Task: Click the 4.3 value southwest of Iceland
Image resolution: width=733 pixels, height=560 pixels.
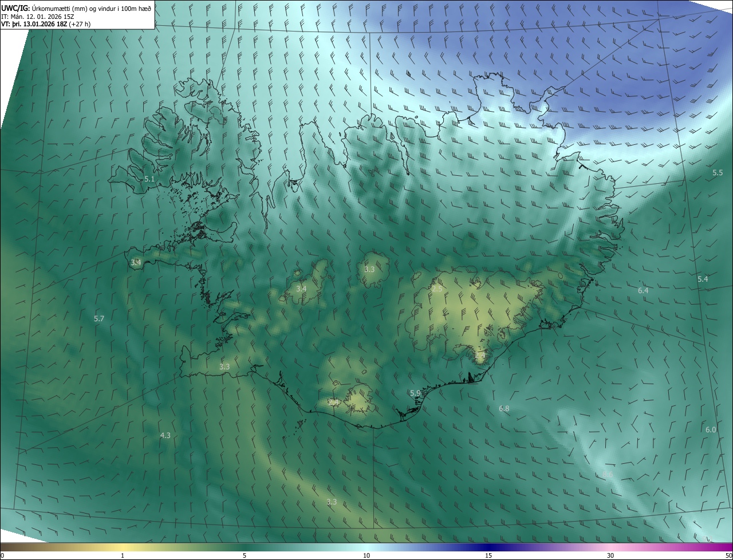Action: point(165,436)
